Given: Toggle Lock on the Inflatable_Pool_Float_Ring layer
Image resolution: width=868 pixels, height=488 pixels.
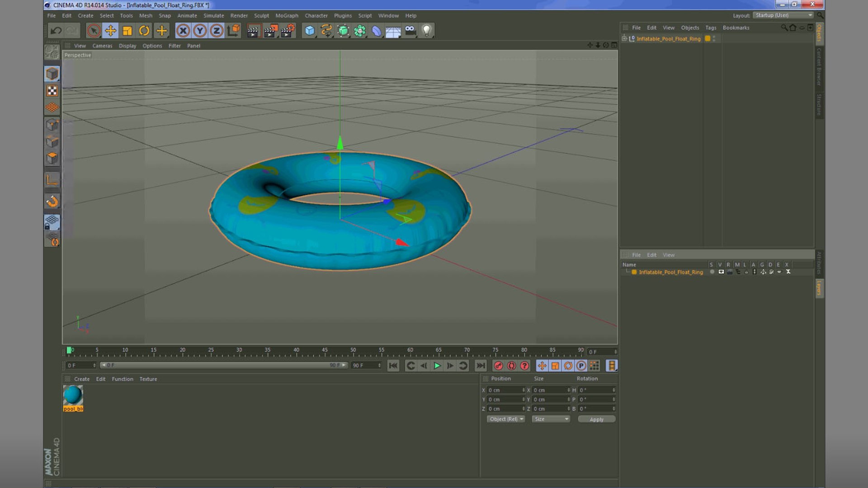Looking at the screenshot, I should (x=746, y=272).
